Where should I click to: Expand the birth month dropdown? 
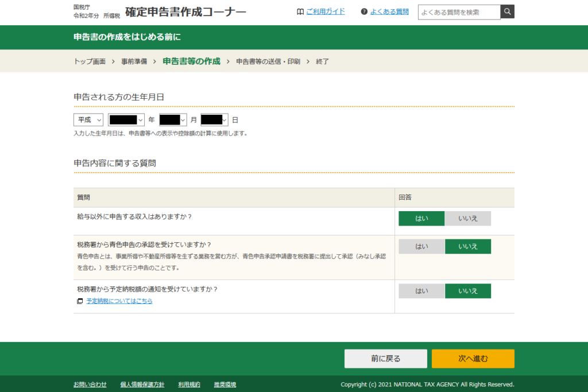(173, 120)
